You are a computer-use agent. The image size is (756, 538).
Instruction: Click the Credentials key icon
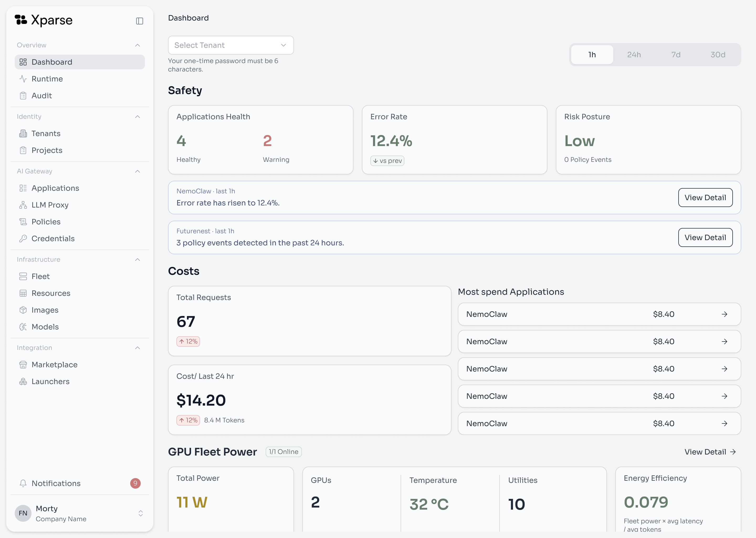tap(23, 239)
